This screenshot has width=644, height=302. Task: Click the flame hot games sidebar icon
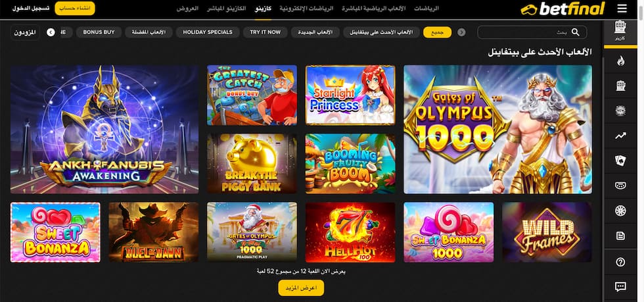620,61
